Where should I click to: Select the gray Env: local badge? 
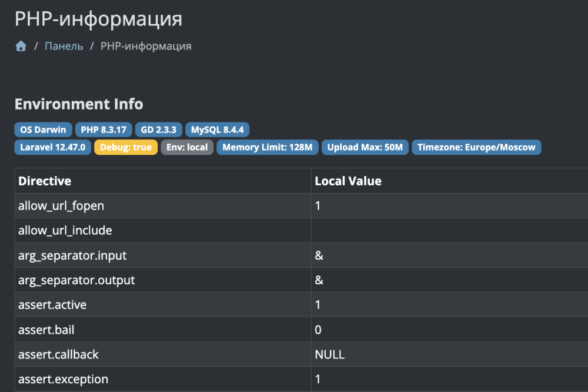[187, 147]
